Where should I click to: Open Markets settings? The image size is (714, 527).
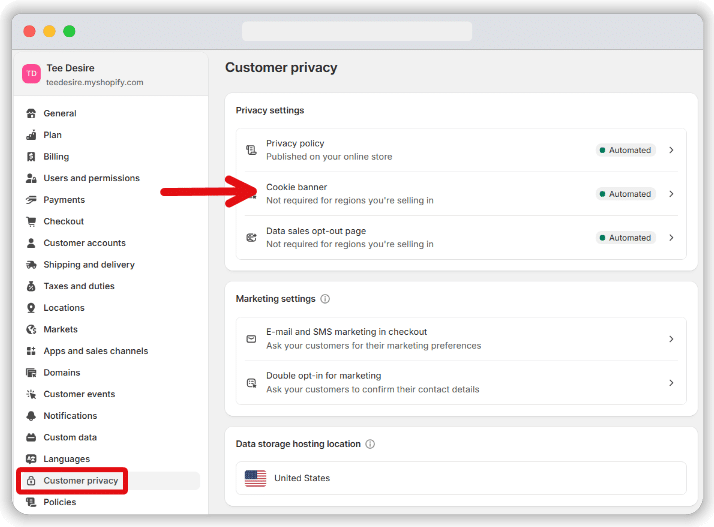(60, 329)
